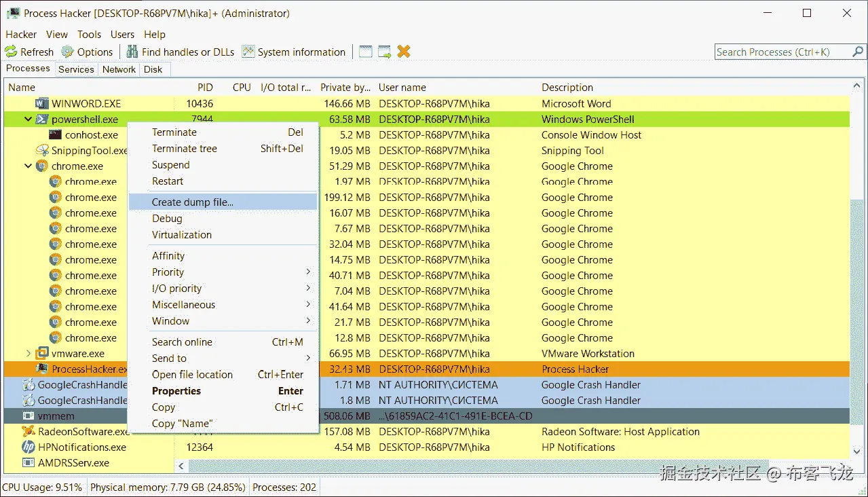The width and height of the screenshot is (868, 497).
Task: Click the orange X terminate window icon
Action: pyautogui.click(x=404, y=52)
